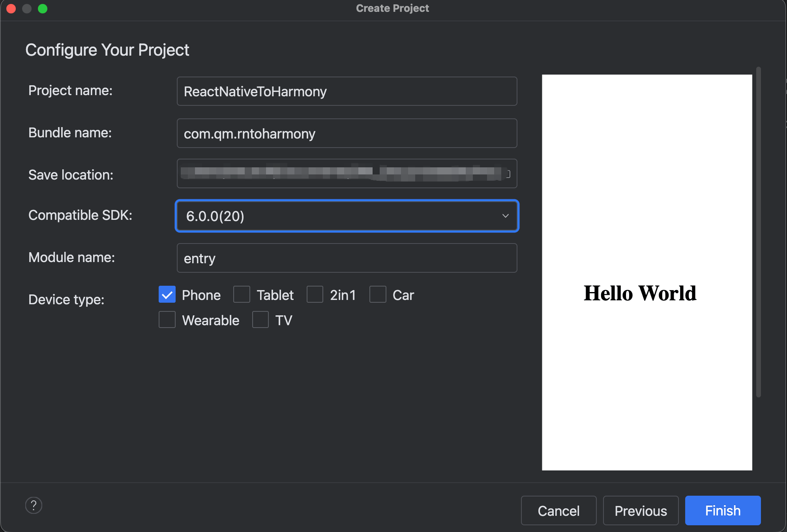Uncheck the Phone device type
787x532 pixels.
167,294
